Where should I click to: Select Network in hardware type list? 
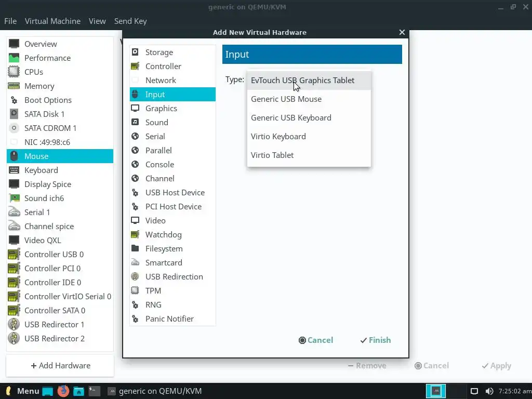coord(172,80)
